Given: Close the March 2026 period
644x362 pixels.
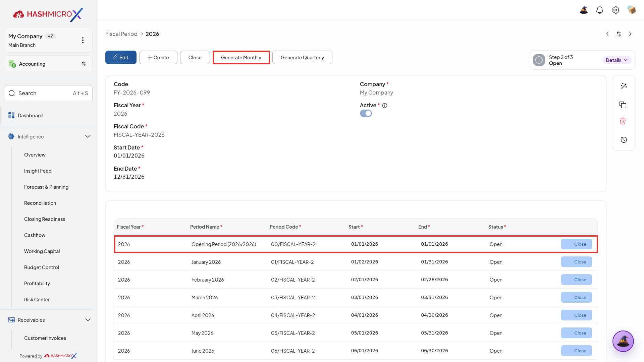Looking at the screenshot, I should (x=577, y=297).
